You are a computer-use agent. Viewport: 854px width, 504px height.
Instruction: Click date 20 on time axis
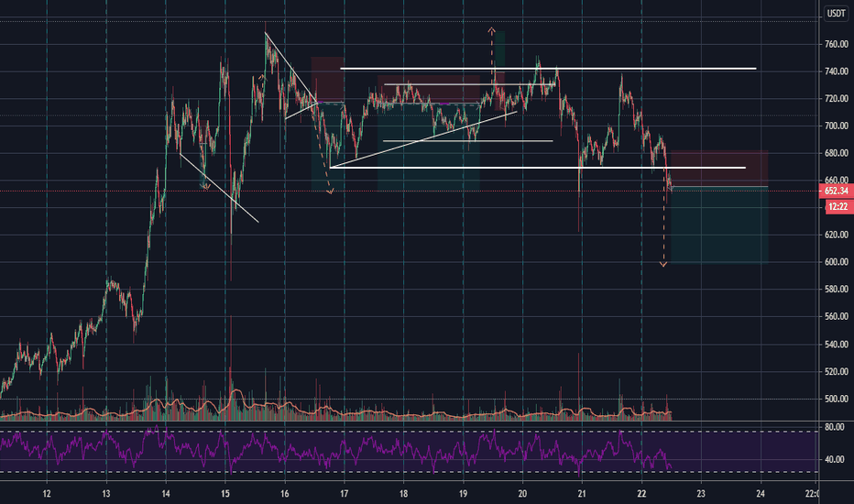(523, 494)
